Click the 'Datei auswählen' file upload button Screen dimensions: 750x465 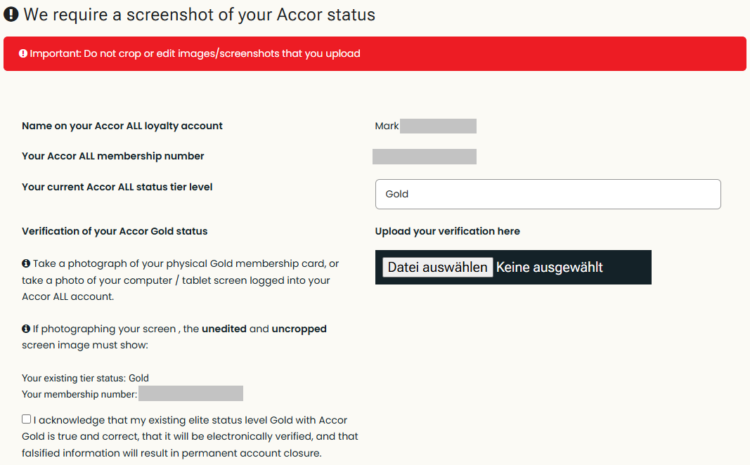coord(437,267)
